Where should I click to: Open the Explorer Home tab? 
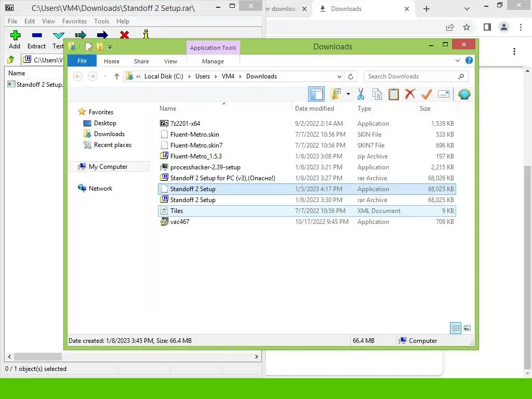coord(112,61)
